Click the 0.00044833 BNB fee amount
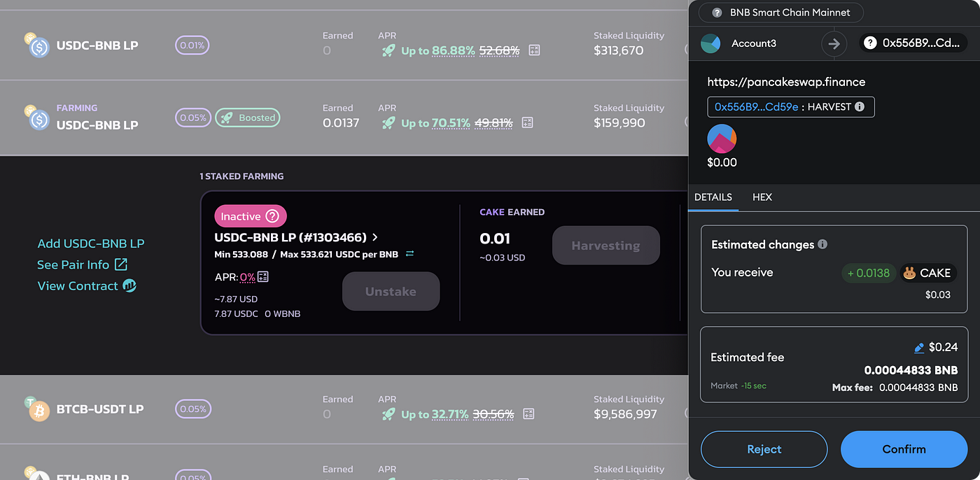This screenshot has height=480, width=980. [x=911, y=370]
